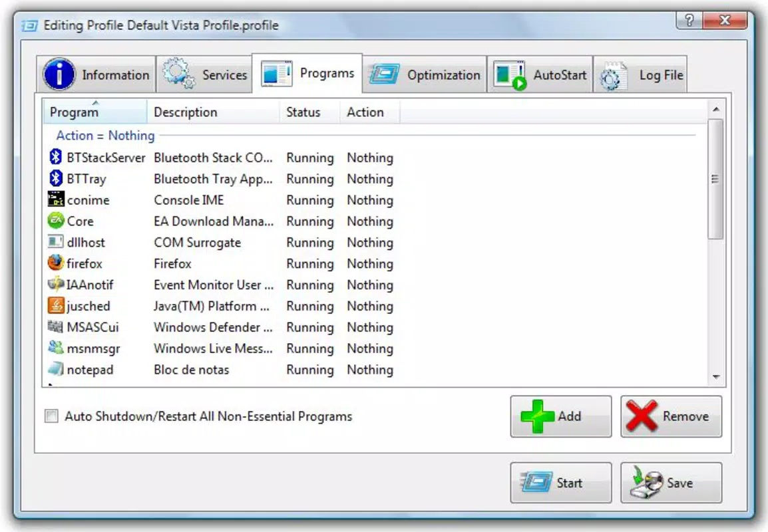Sort by the Description column header
This screenshot has width=768, height=532.
[213, 112]
